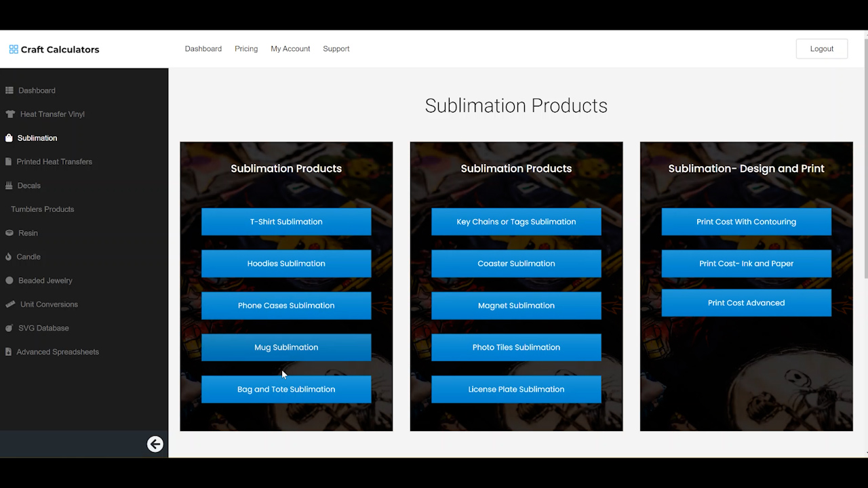The height and width of the screenshot is (488, 868).
Task: Click the circle icon beside Beaded Jewelry
Action: (9, 280)
